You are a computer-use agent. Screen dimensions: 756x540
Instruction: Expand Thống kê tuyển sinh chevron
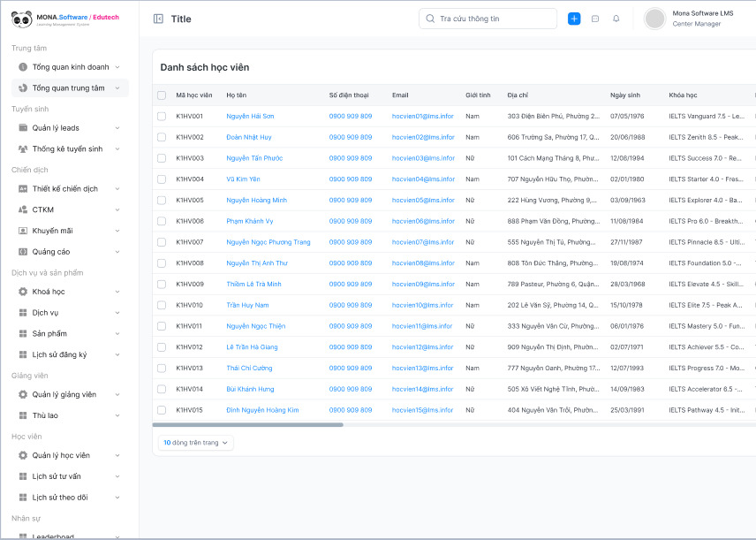(x=117, y=148)
